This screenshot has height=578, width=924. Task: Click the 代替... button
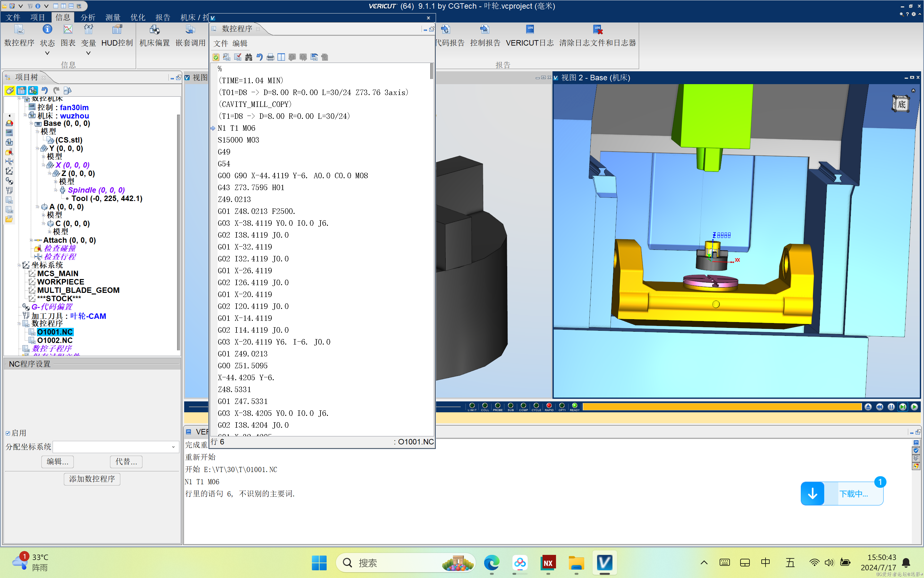[126, 462]
